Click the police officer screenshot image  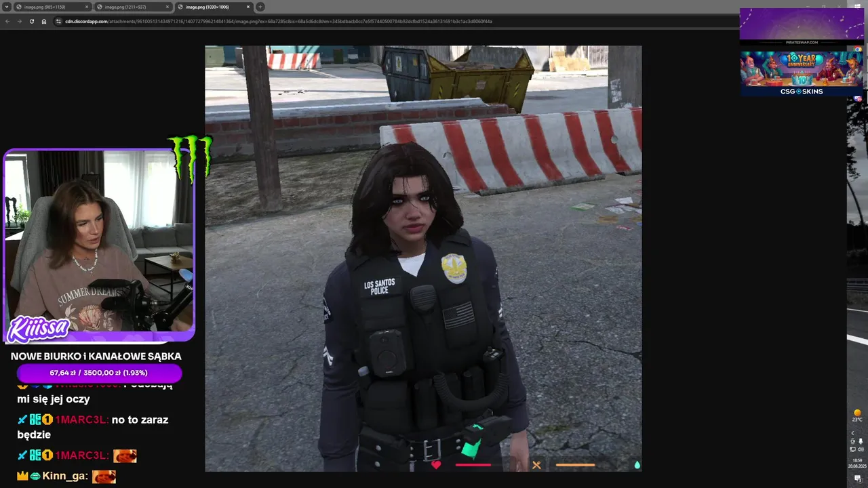point(423,258)
